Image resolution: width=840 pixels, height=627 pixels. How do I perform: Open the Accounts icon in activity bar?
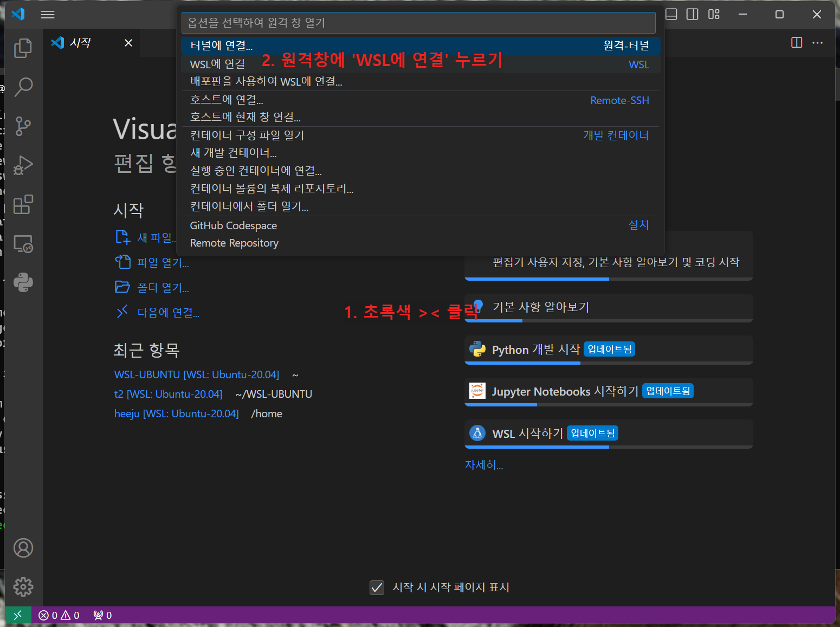click(x=23, y=548)
